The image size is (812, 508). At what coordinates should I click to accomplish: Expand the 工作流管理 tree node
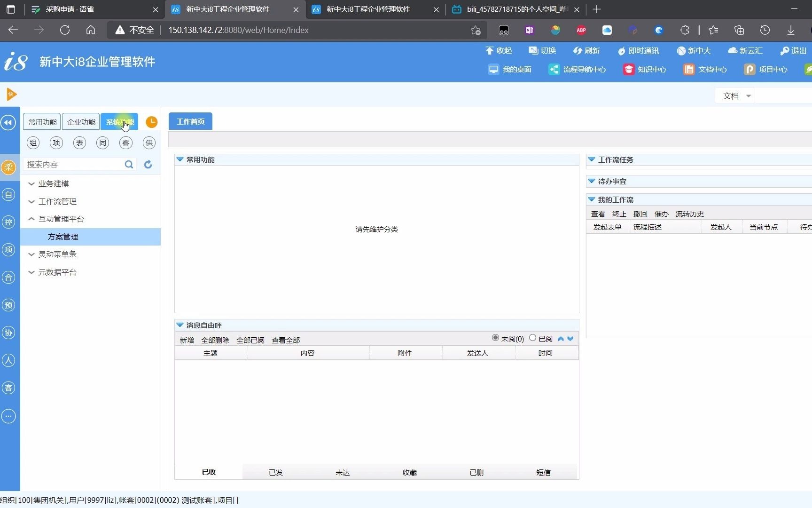[x=31, y=202]
